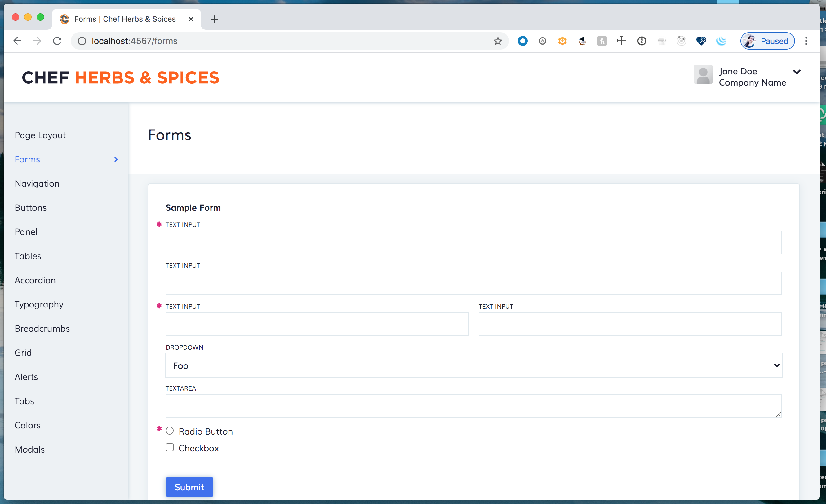Open the Foo dropdown select
Image resolution: width=826 pixels, height=504 pixels.
coord(473,365)
